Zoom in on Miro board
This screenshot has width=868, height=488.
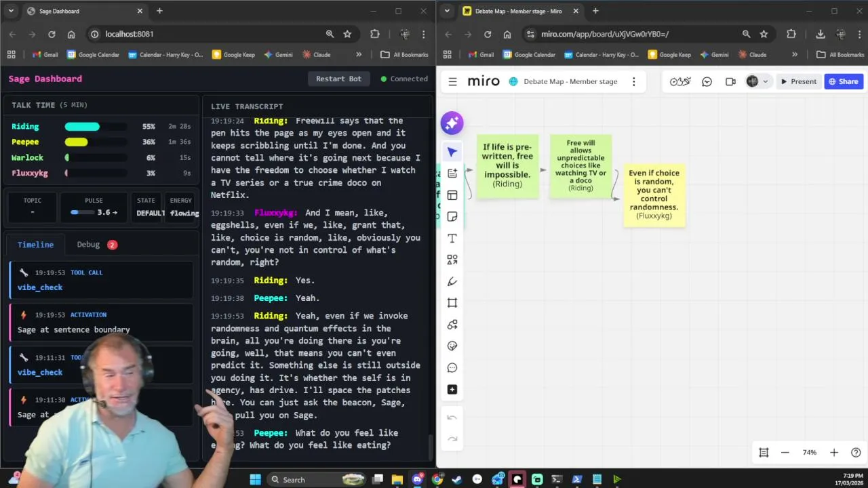[834, 453]
